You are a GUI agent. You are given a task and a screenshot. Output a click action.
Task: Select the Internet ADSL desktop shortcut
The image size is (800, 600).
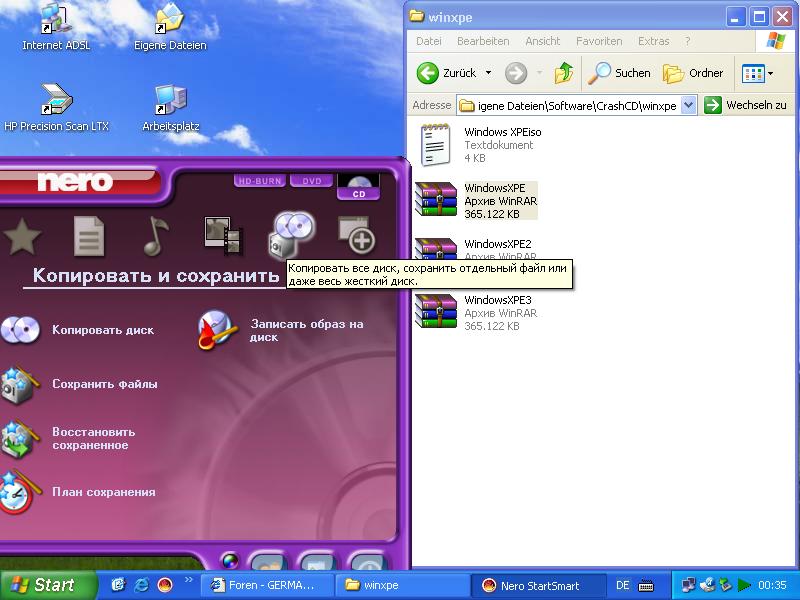click(56, 28)
